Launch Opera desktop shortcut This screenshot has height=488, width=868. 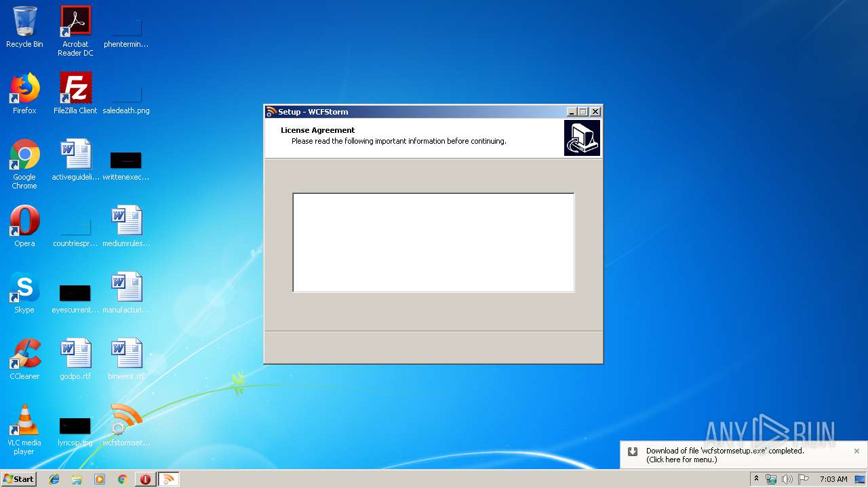pos(24,226)
